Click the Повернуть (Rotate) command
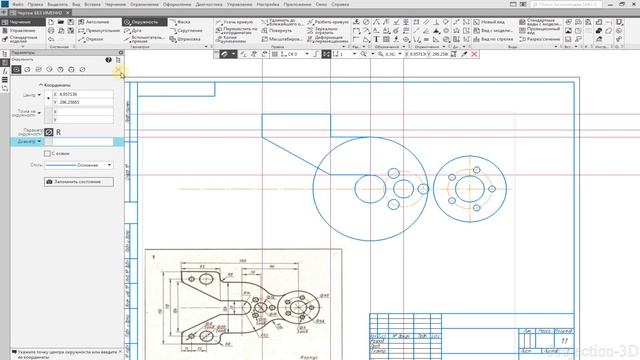The width and height of the screenshot is (640, 360). pyautogui.click(x=278, y=31)
